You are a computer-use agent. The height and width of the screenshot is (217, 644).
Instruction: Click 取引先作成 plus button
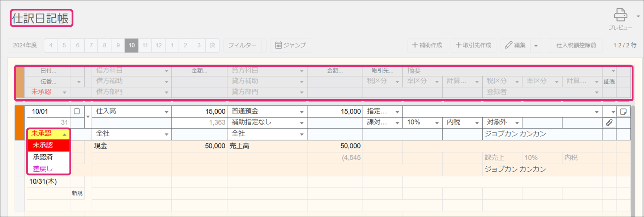click(x=473, y=45)
